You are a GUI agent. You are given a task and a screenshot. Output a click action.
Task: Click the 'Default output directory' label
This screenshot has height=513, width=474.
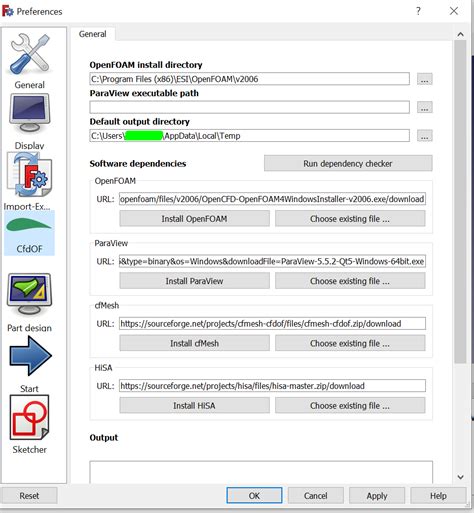[x=139, y=122]
